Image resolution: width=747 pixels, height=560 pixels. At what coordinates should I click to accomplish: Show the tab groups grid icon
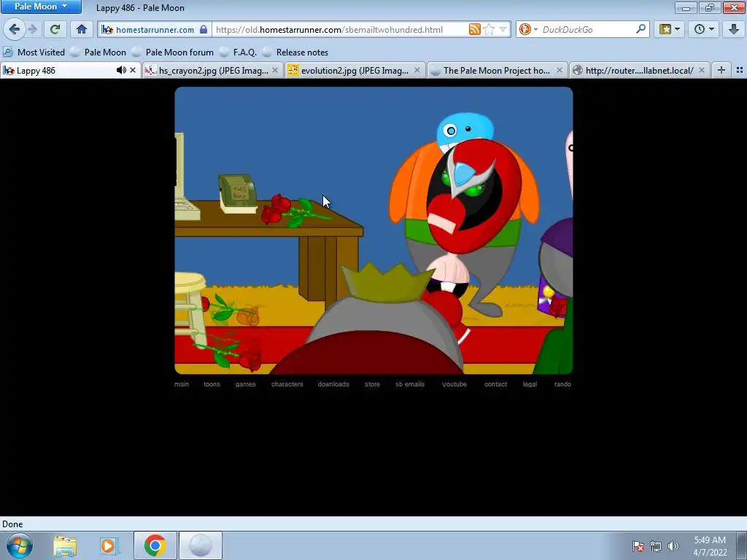pos(740,71)
